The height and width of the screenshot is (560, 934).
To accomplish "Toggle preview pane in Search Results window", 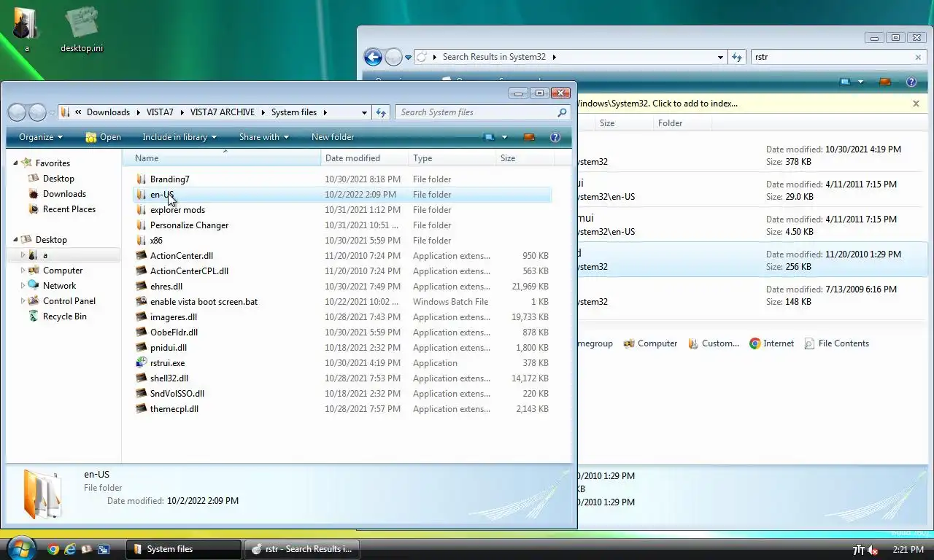I will [x=885, y=82].
